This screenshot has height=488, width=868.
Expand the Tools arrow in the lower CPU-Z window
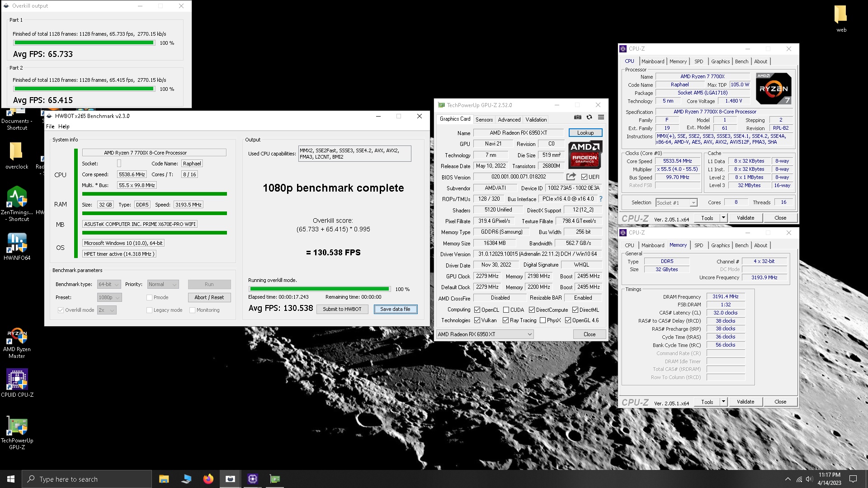pos(723,402)
